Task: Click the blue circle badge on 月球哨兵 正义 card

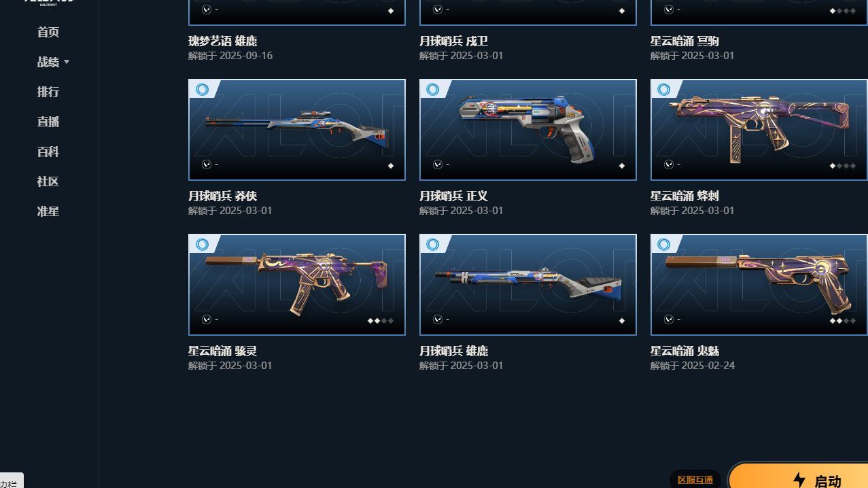Action: point(433,90)
